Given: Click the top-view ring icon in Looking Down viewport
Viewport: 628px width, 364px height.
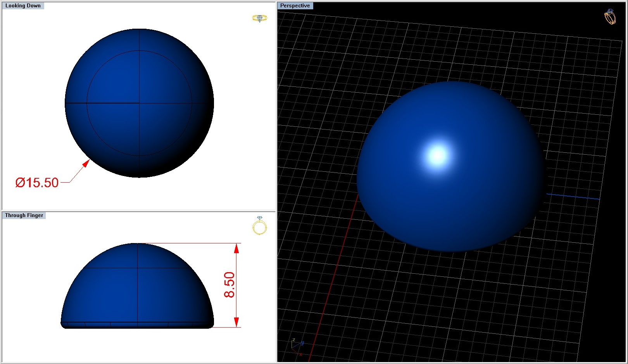Looking at the screenshot, I should (x=259, y=18).
